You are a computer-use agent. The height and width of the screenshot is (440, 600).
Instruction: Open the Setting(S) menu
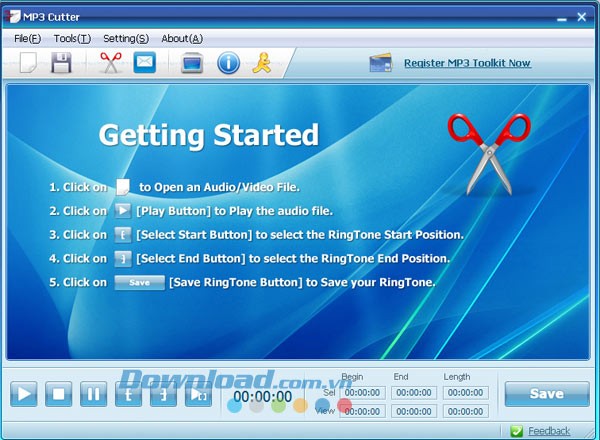[x=126, y=39]
